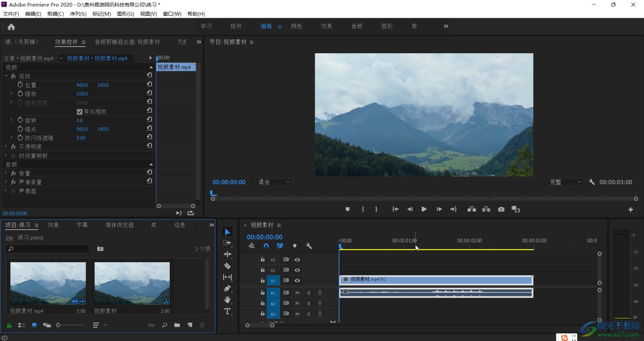644x341 pixels.
Task: Toggle Linked Selection in timeline
Action: coord(280,246)
